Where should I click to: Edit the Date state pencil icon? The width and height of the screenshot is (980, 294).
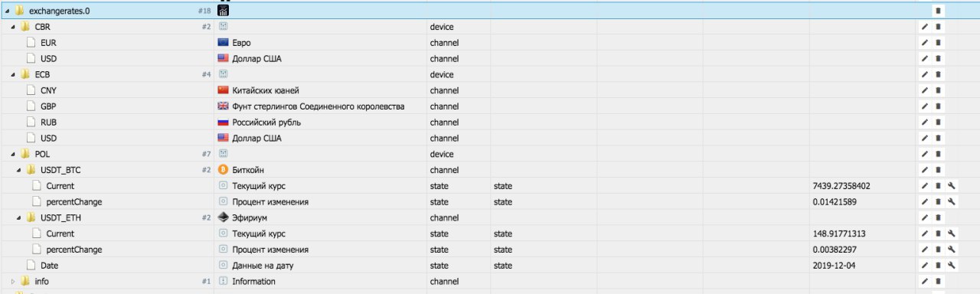point(926,266)
